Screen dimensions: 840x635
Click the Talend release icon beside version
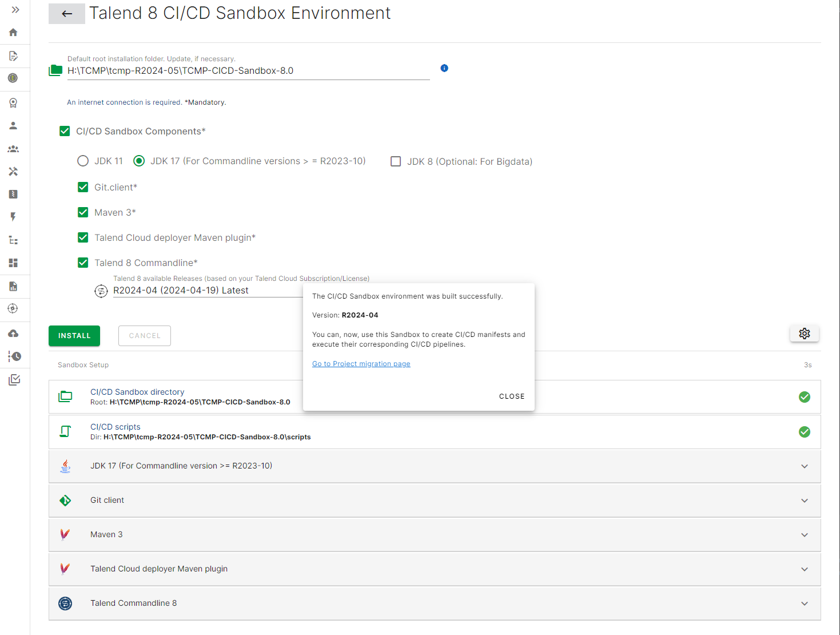coord(101,291)
